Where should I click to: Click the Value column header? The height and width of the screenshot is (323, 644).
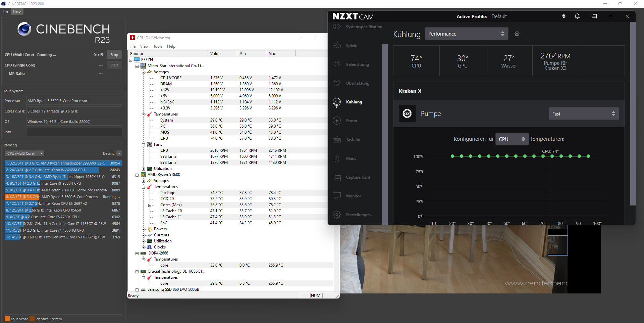pyautogui.click(x=222, y=53)
